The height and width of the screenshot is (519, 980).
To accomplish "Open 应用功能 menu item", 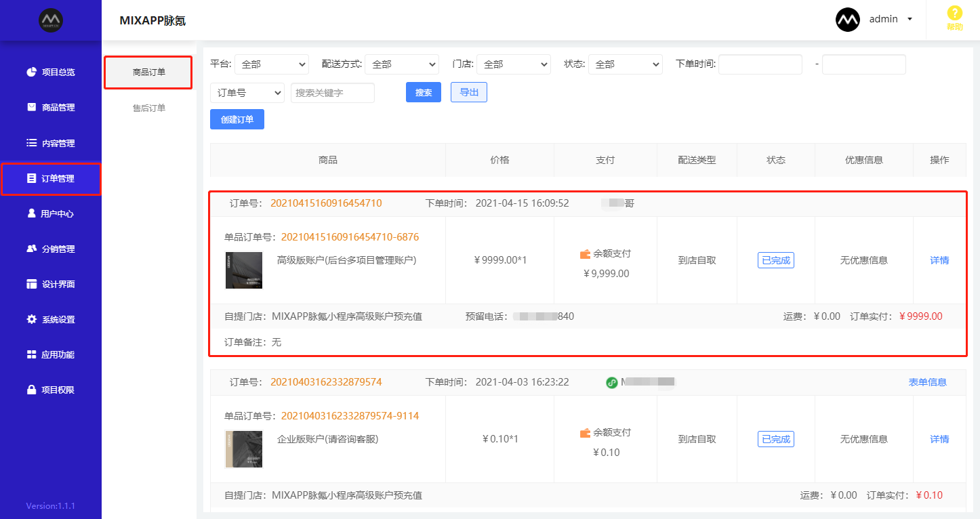I will pyautogui.click(x=51, y=354).
